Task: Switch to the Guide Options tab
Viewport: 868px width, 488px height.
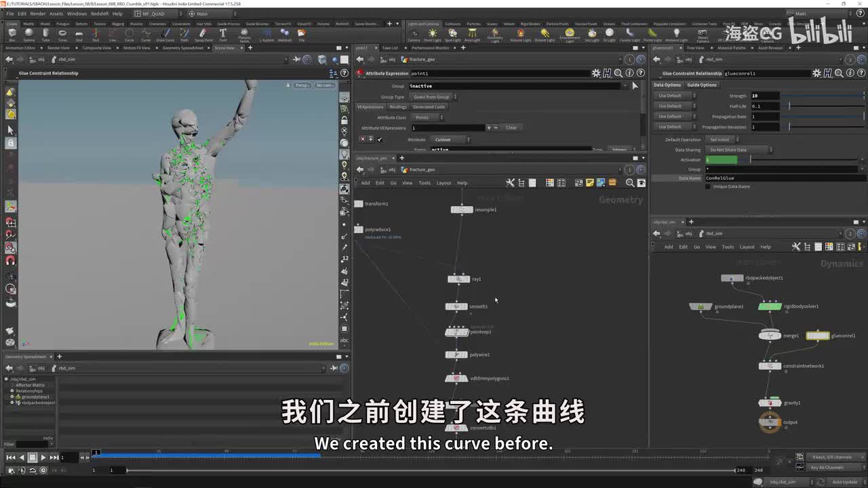Action: (x=701, y=85)
